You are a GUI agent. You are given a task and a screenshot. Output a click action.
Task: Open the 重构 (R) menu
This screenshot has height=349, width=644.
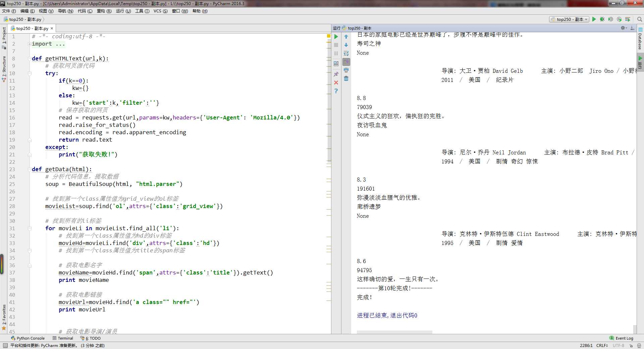[104, 11]
